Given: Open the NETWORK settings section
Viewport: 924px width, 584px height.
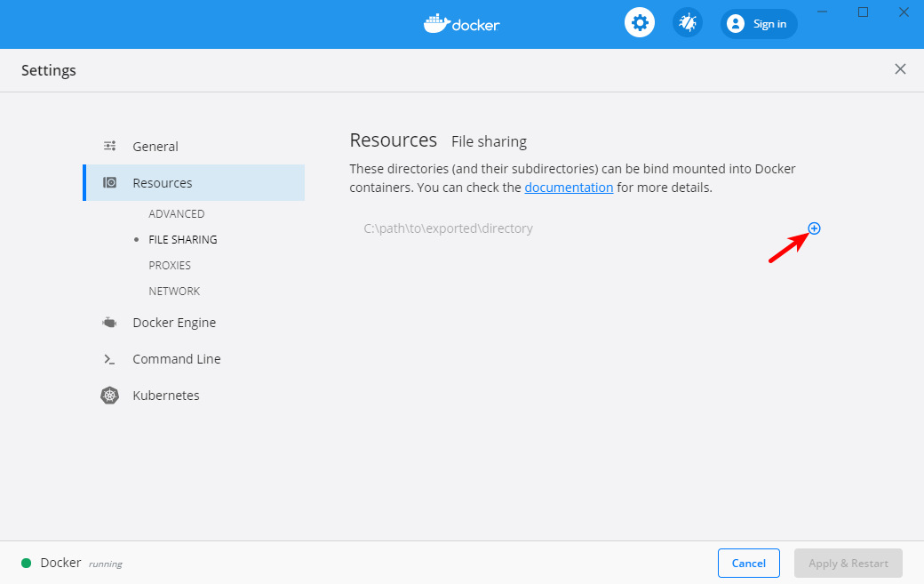Looking at the screenshot, I should coord(174,291).
